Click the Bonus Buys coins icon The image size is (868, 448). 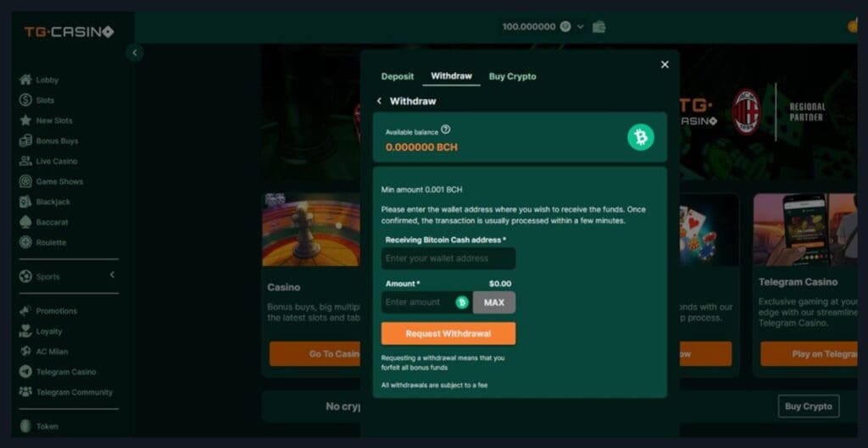tap(25, 141)
